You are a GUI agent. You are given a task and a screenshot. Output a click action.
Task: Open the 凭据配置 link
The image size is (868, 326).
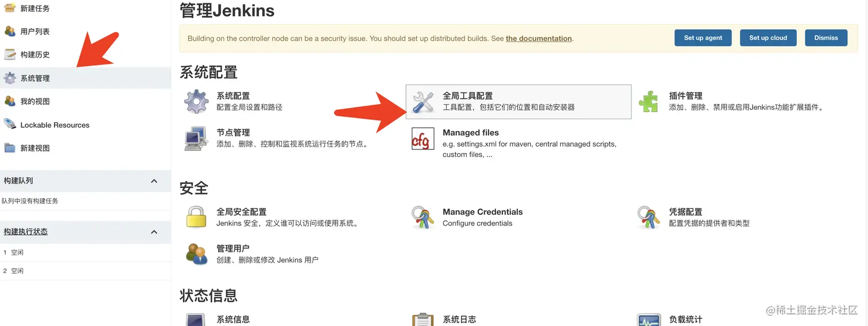(x=685, y=212)
